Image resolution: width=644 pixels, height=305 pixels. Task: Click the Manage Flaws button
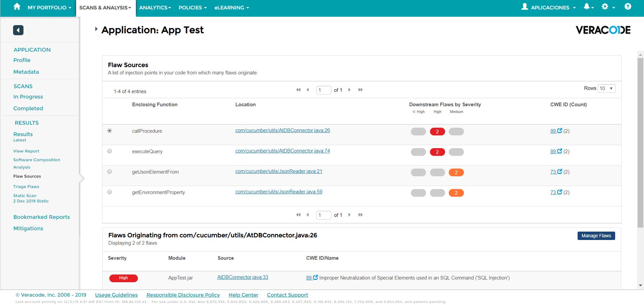596,236
